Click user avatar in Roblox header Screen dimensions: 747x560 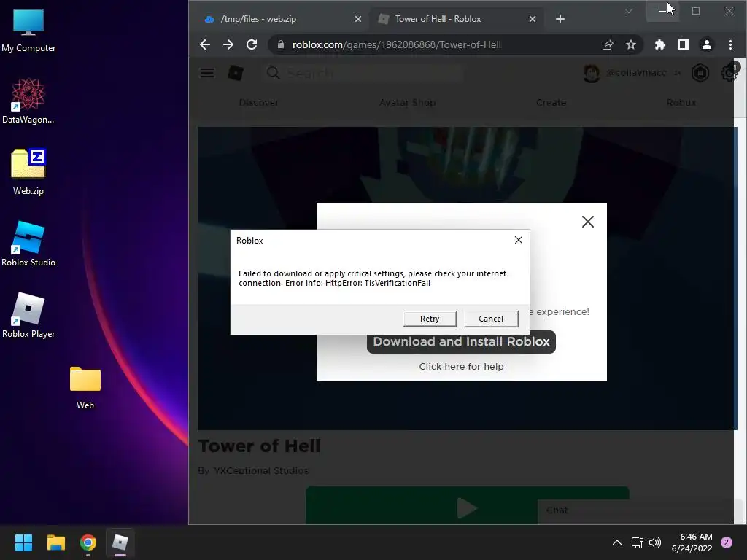tap(591, 73)
